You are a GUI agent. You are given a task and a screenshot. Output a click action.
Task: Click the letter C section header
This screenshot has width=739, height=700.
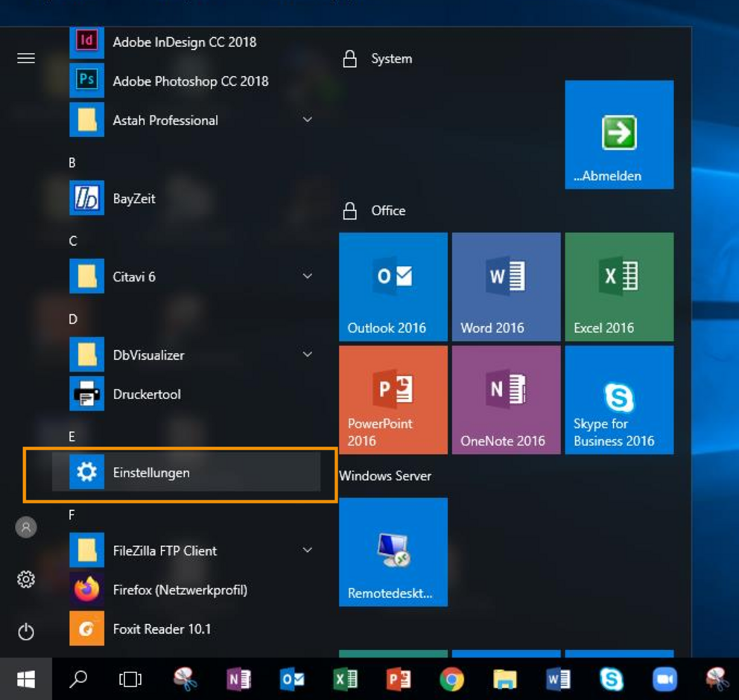click(72, 241)
